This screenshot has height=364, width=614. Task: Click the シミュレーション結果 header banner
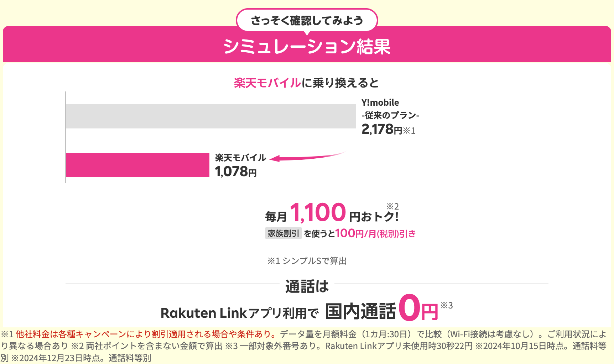[x=307, y=46]
